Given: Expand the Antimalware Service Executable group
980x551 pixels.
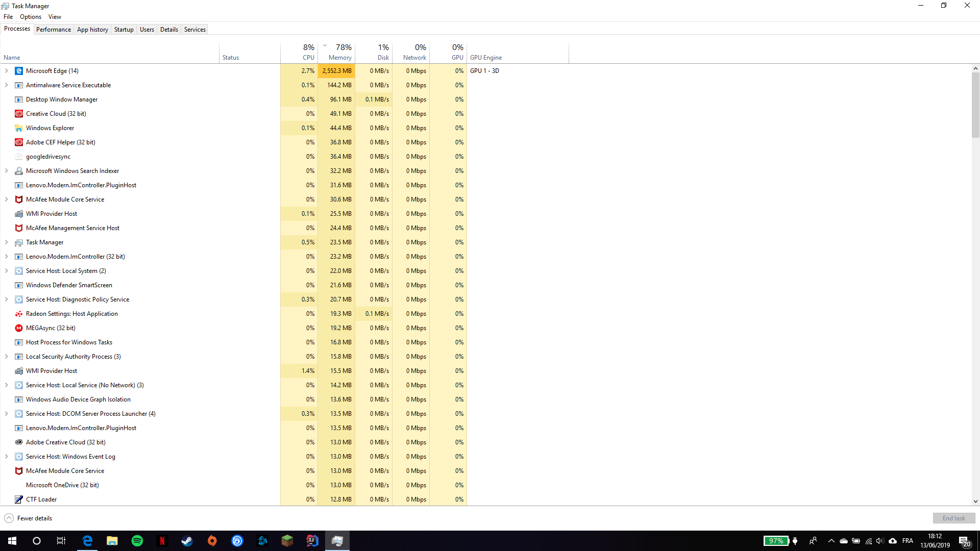Looking at the screenshot, I should pos(7,85).
